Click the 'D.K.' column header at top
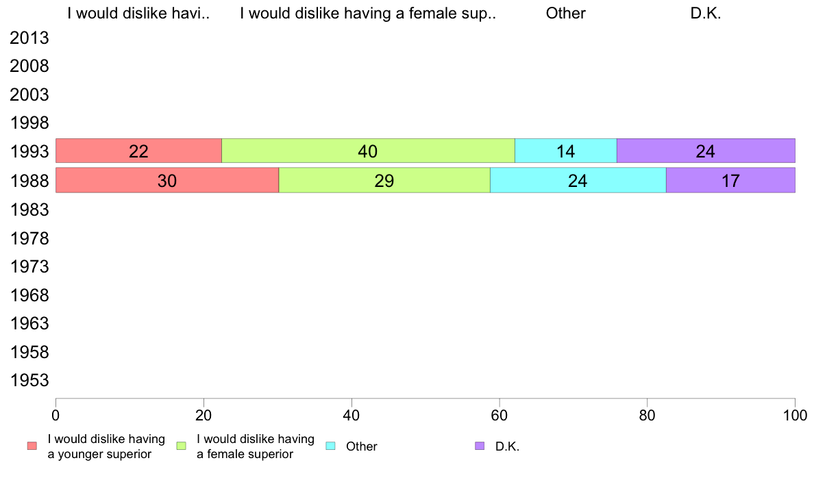Image resolution: width=814 pixels, height=504 pixels. [x=706, y=14]
